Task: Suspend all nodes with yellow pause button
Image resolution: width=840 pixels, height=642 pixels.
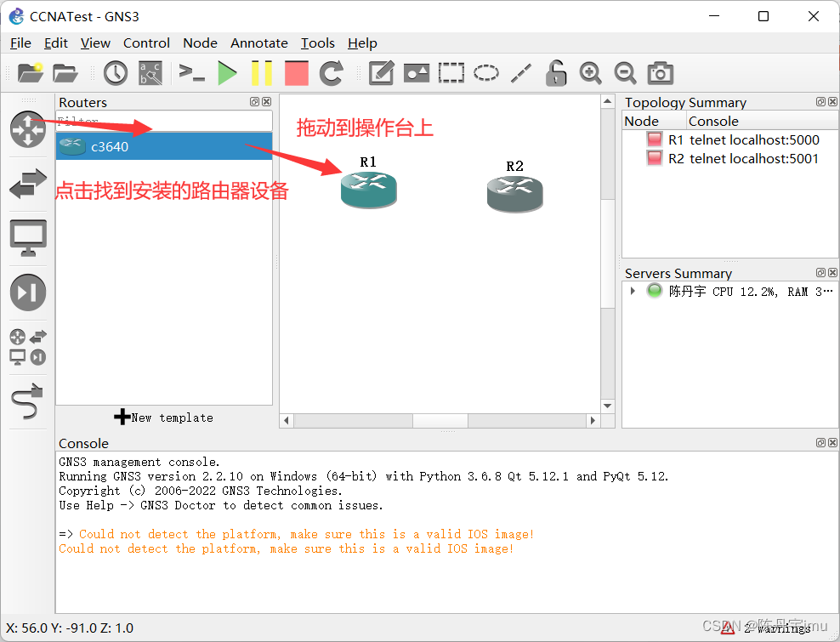Action: pyautogui.click(x=262, y=73)
